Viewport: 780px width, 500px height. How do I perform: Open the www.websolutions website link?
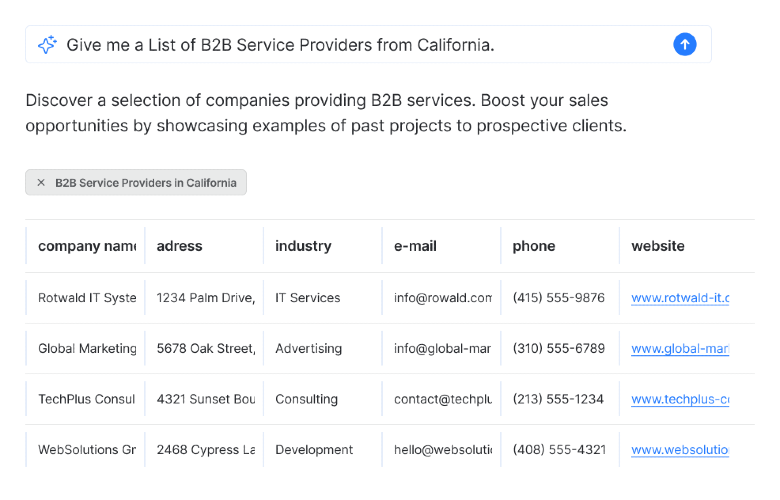(680, 450)
